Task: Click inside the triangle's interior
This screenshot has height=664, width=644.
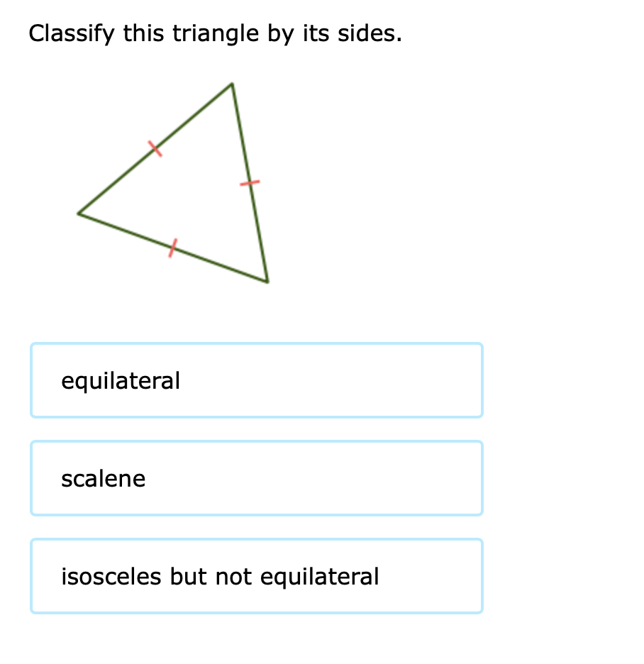Action: 191,192
